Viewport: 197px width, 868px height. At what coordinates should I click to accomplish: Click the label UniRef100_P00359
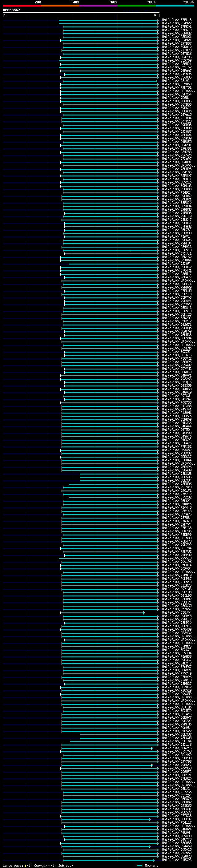176,694
